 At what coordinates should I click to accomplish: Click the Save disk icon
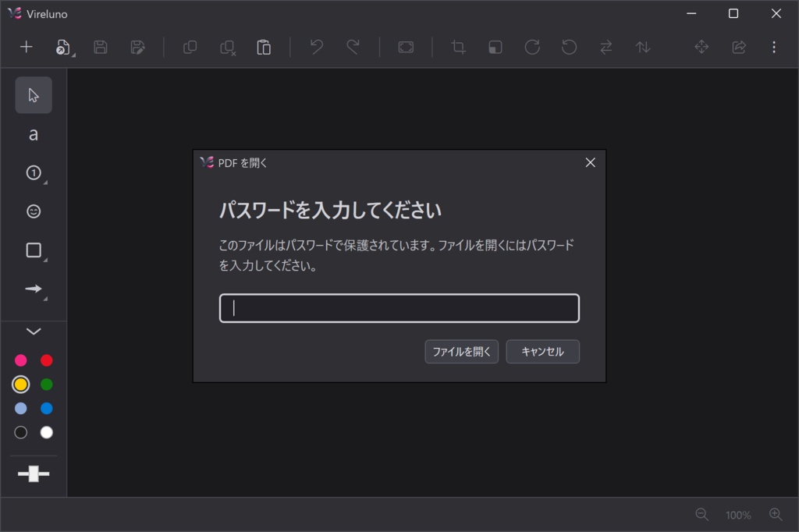[x=101, y=47]
